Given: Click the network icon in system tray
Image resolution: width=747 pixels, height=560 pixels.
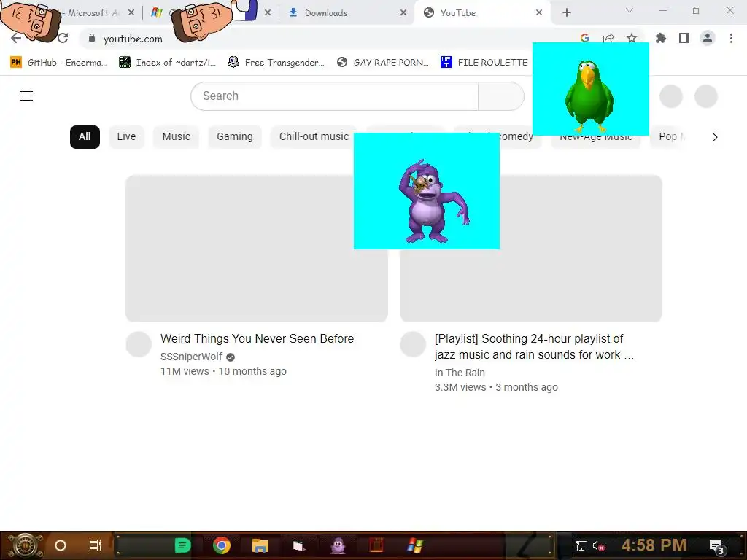Looking at the screenshot, I should coord(581,545).
